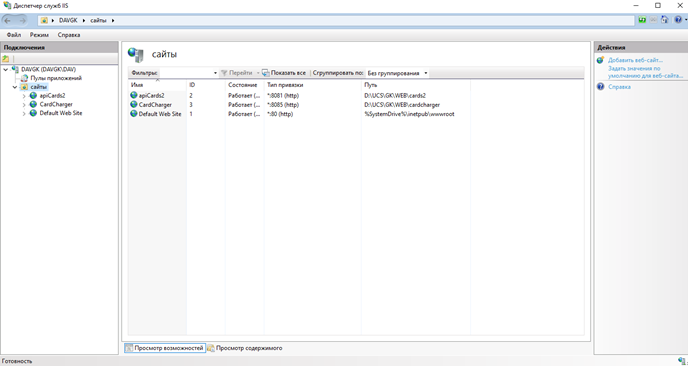Open the Help icon's dropdown arrow
The height and width of the screenshot is (366, 688).
685,20
